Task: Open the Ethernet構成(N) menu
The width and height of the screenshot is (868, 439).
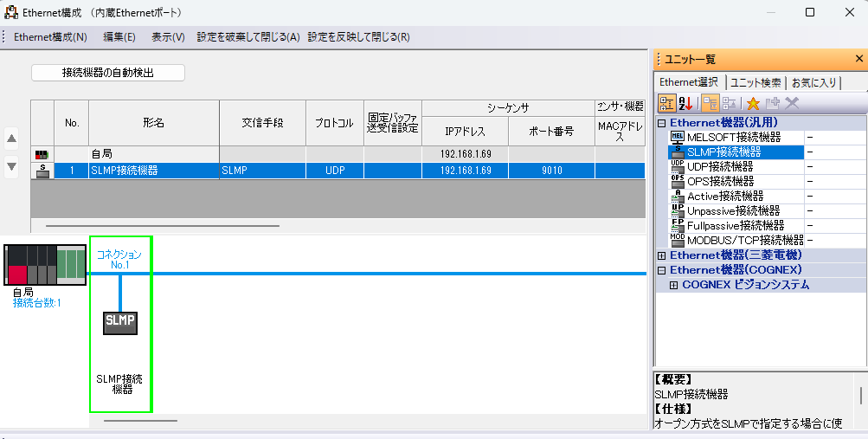Action: [x=50, y=37]
